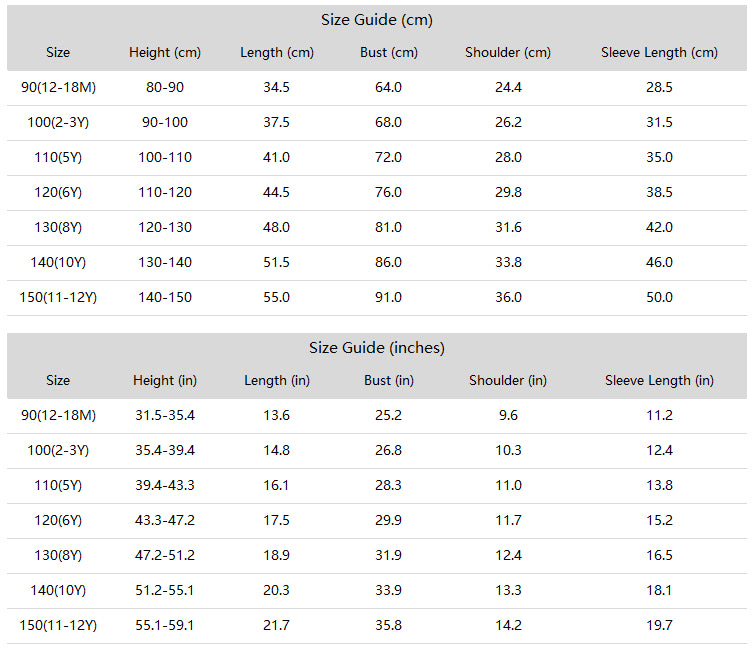The width and height of the screenshot is (755, 649).
Task: Click the height range 47.2-51.2
Action: point(165,556)
